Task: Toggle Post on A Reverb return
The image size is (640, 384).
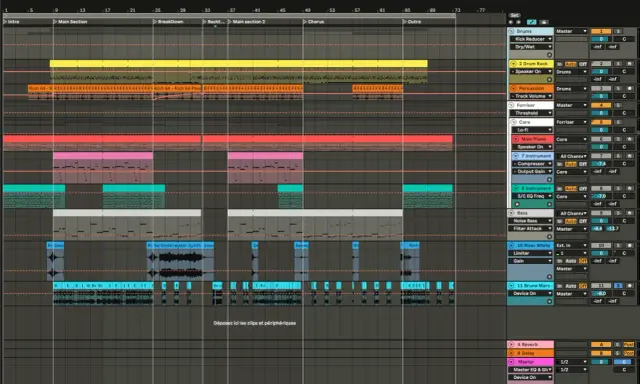Action: pyautogui.click(x=629, y=344)
